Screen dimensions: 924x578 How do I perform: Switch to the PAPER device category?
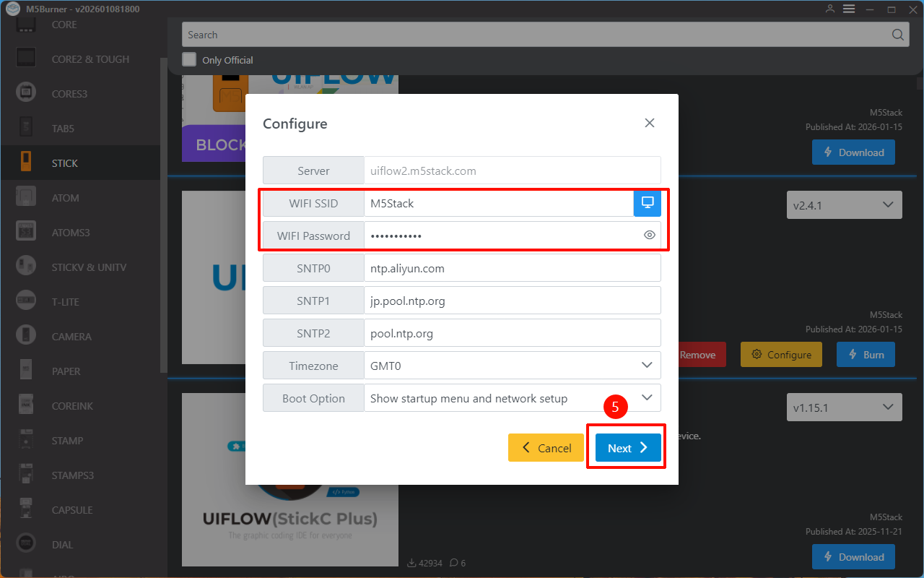[x=66, y=371]
